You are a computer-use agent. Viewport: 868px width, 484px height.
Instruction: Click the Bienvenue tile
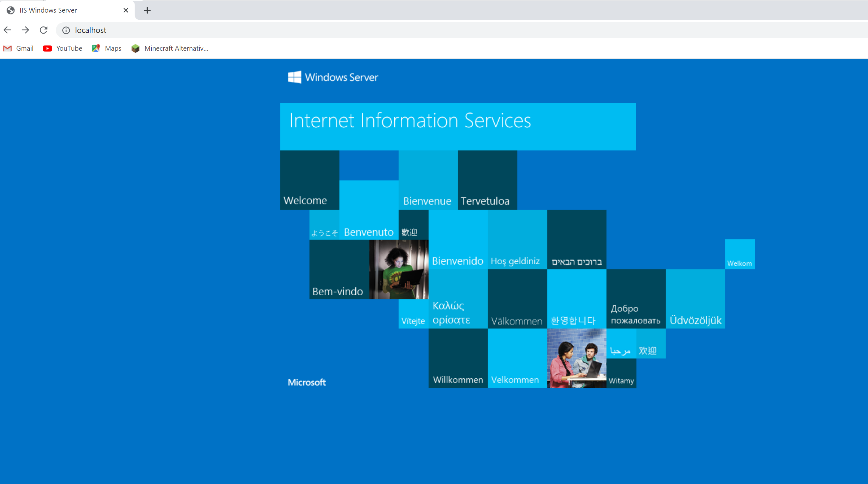click(x=428, y=180)
